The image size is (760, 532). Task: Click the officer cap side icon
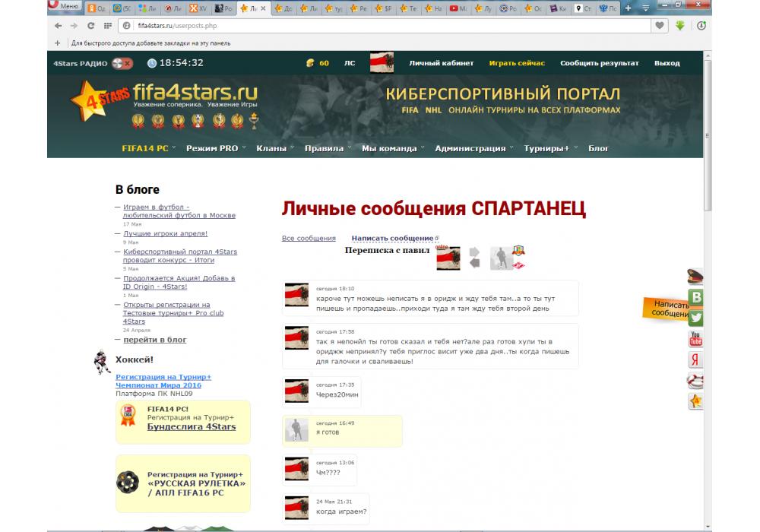(x=695, y=277)
